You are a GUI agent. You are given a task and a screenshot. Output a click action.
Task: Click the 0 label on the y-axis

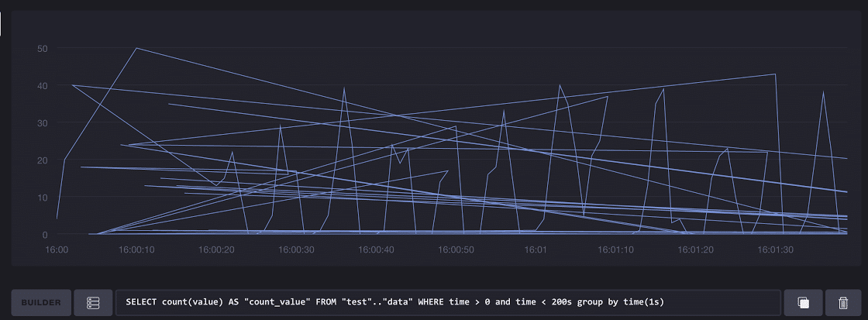pyautogui.click(x=45, y=235)
